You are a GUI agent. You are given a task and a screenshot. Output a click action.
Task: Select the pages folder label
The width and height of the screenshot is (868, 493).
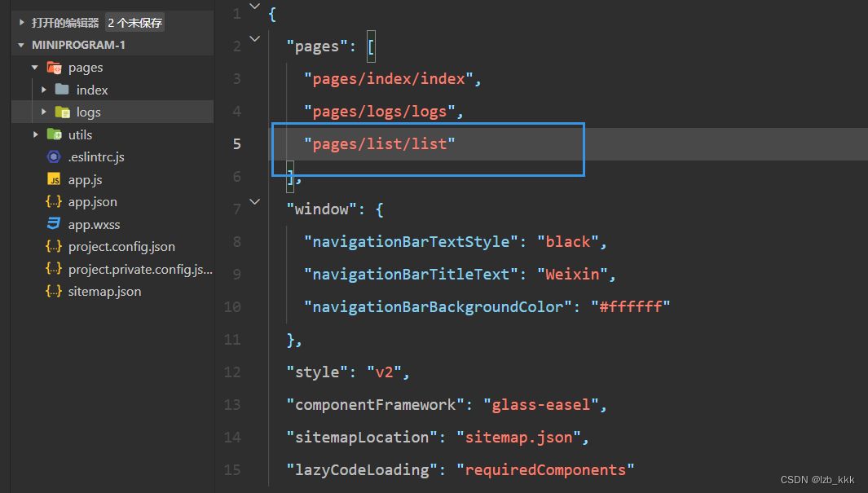click(x=86, y=68)
